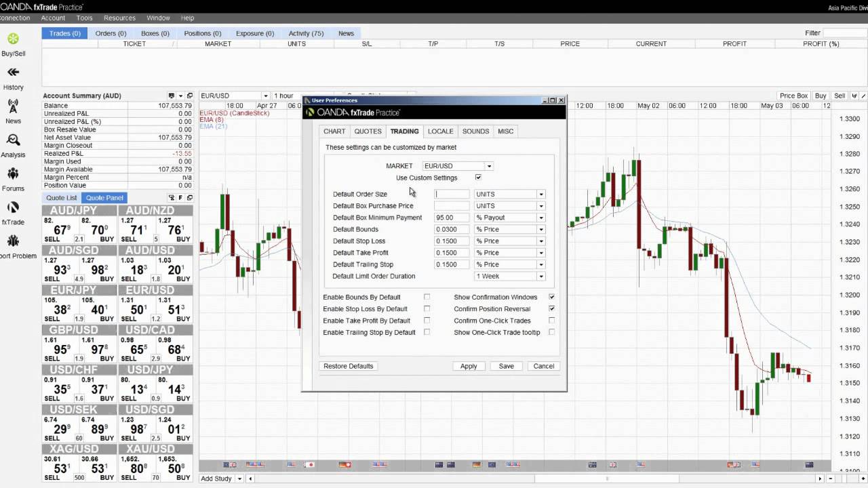Enable Stop Loss By Default checkbox
This screenshot has width=868, height=488.
click(x=427, y=309)
